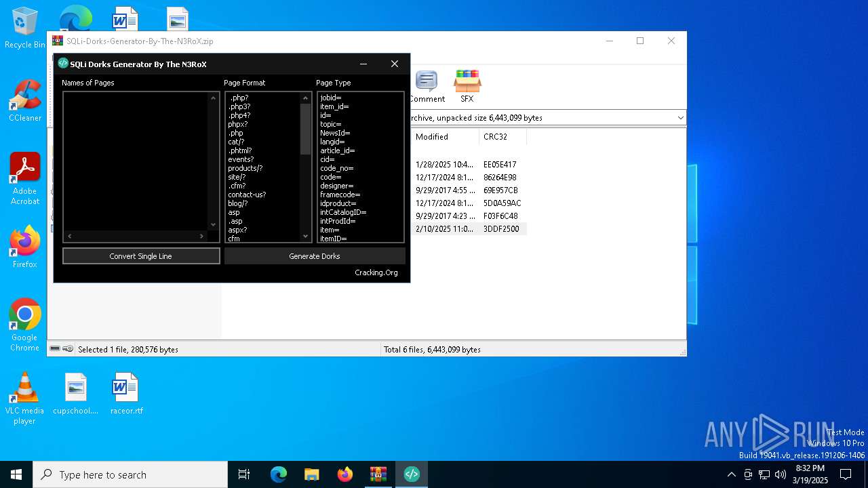Select the article_id= page type entry
This screenshot has height=488, width=868.
pyautogui.click(x=338, y=150)
